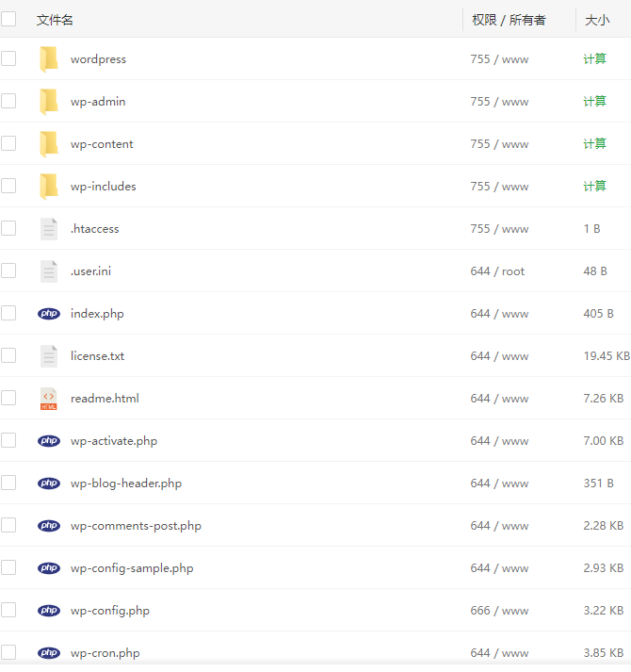Screen dimensions: 631x672
Task: Click the 755 / www permission of .htaccess
Action: click(x=499, y=229)
